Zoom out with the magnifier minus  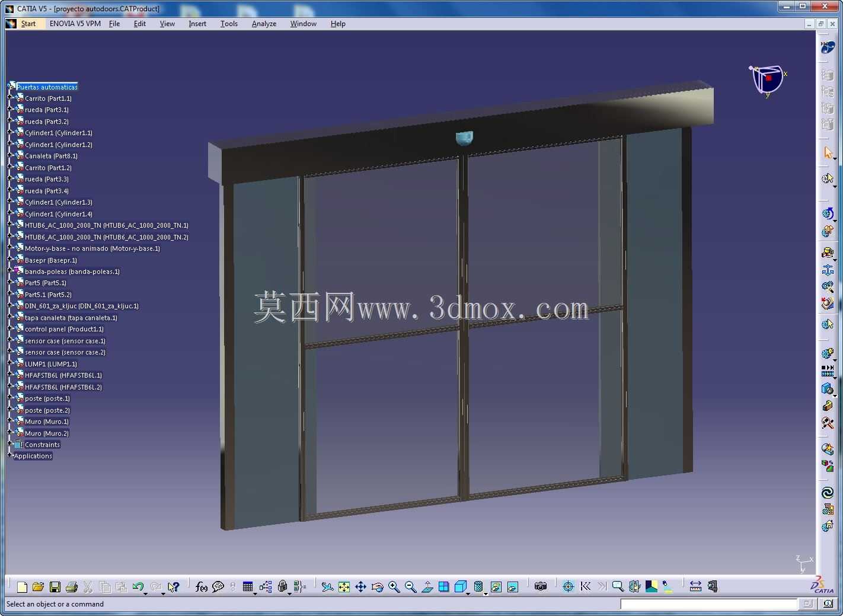tap(410, 587)
